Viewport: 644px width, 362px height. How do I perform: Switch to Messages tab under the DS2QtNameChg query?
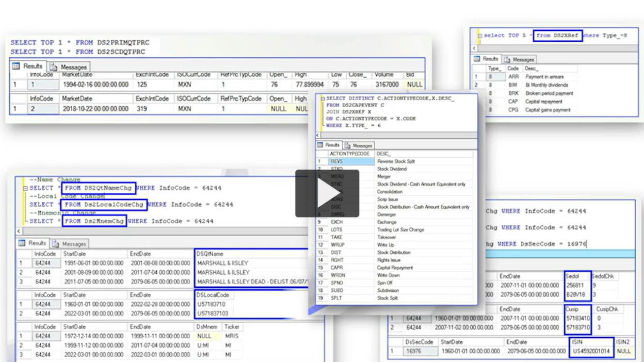click(x=69, y=243)
